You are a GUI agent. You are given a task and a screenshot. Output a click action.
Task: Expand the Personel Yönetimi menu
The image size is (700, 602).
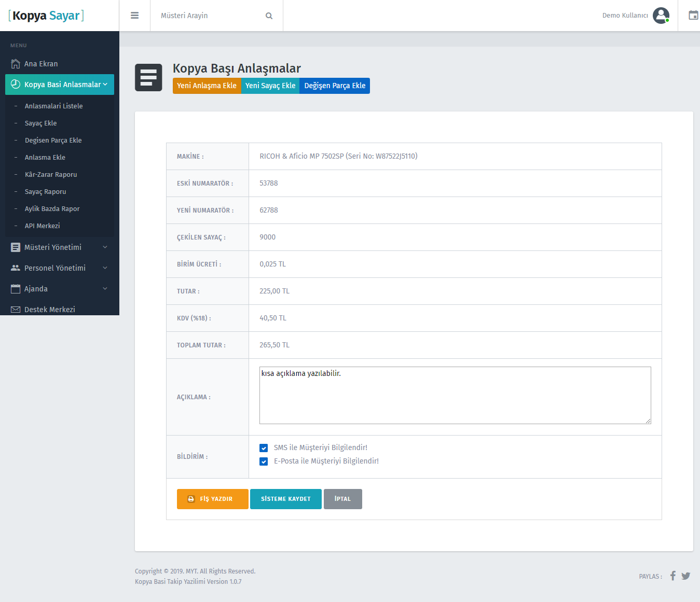click(x=60, y=268)
